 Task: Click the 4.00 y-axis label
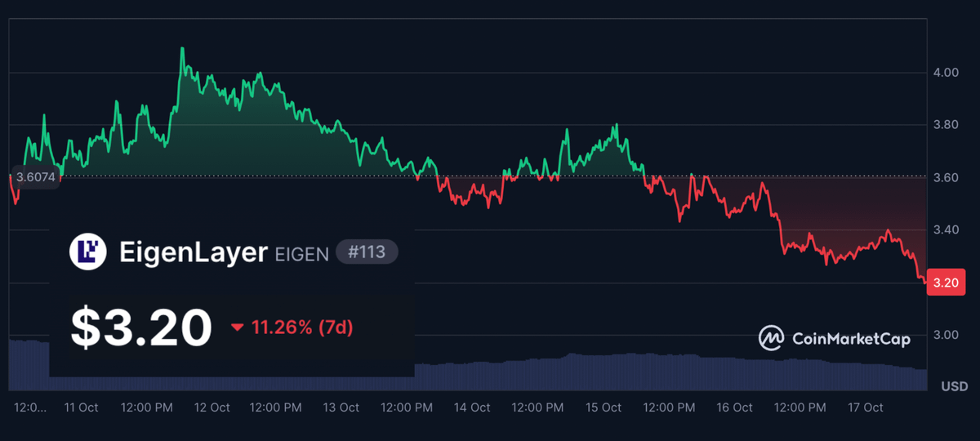tap(946, 73)
